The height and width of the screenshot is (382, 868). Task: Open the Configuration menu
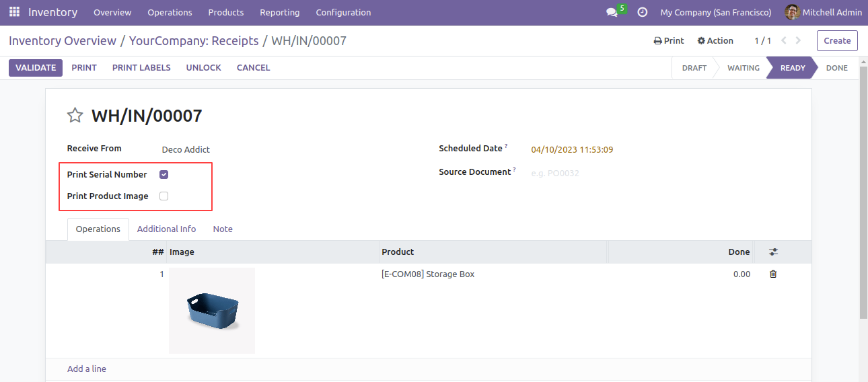343,12
